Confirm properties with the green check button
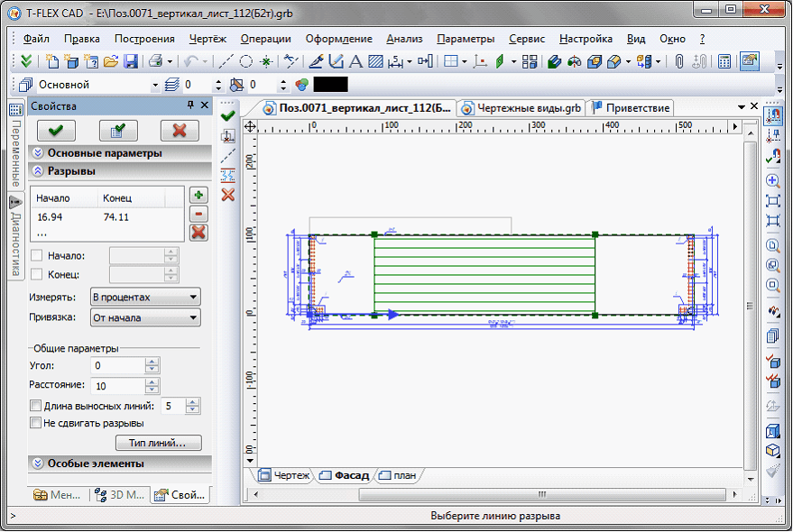The width and height of the screenshot is (793, 532). point(56,131)
